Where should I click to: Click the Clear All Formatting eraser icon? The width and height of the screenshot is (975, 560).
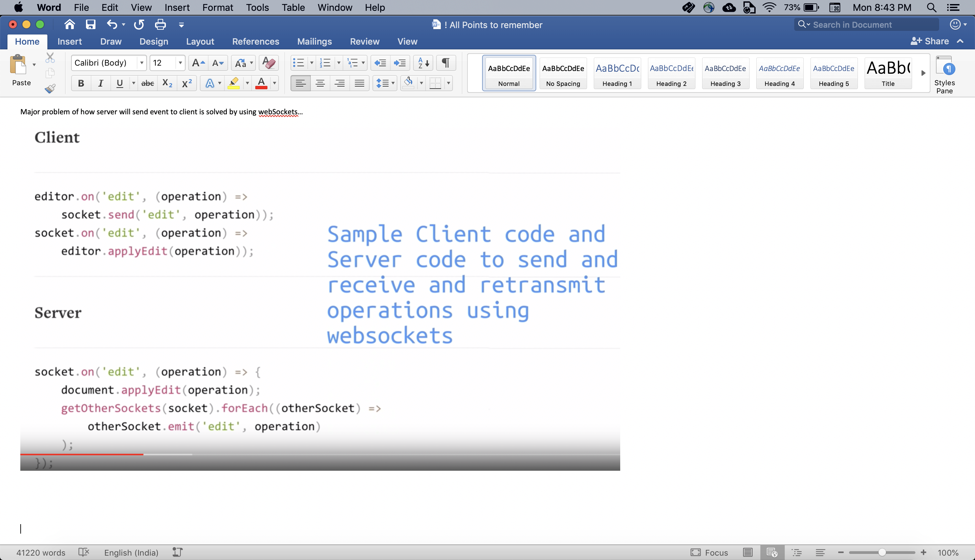point(269,63)
